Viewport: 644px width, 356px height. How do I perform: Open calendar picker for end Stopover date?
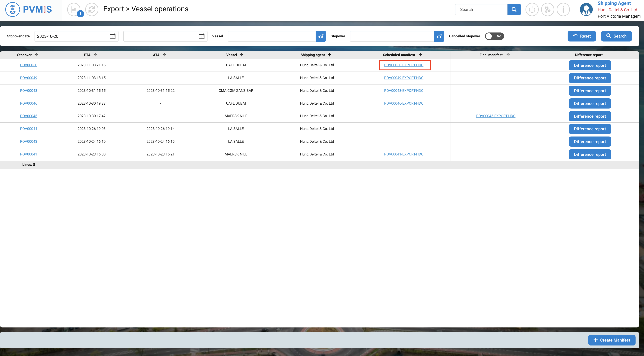click(x=201, y=36)
